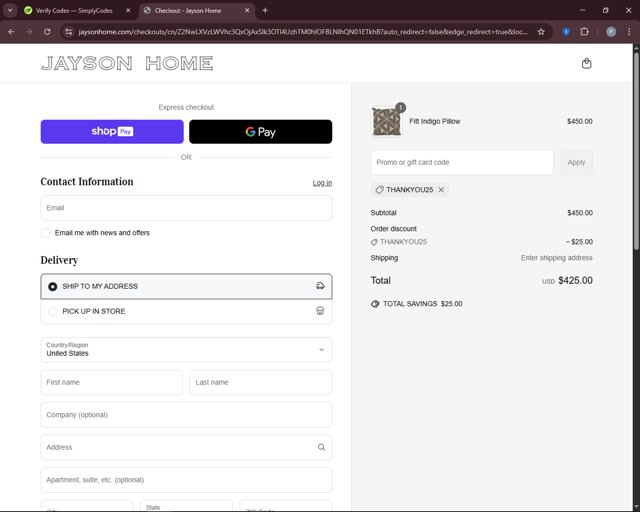Click the $425.00 total amount
This screenshot has height=512, width=640.
pos(576,280)
